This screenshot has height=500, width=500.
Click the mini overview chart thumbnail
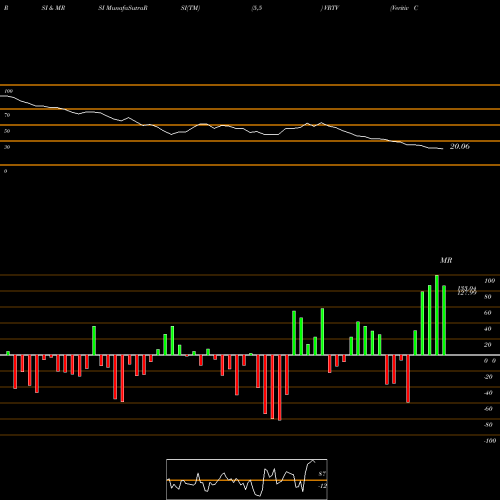tap(247, 479)
